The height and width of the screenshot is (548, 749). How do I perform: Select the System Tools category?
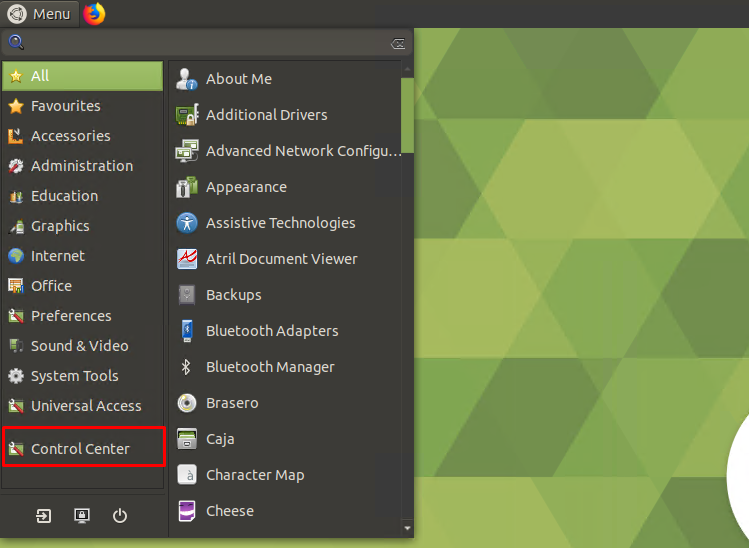[x=83, y=376]
